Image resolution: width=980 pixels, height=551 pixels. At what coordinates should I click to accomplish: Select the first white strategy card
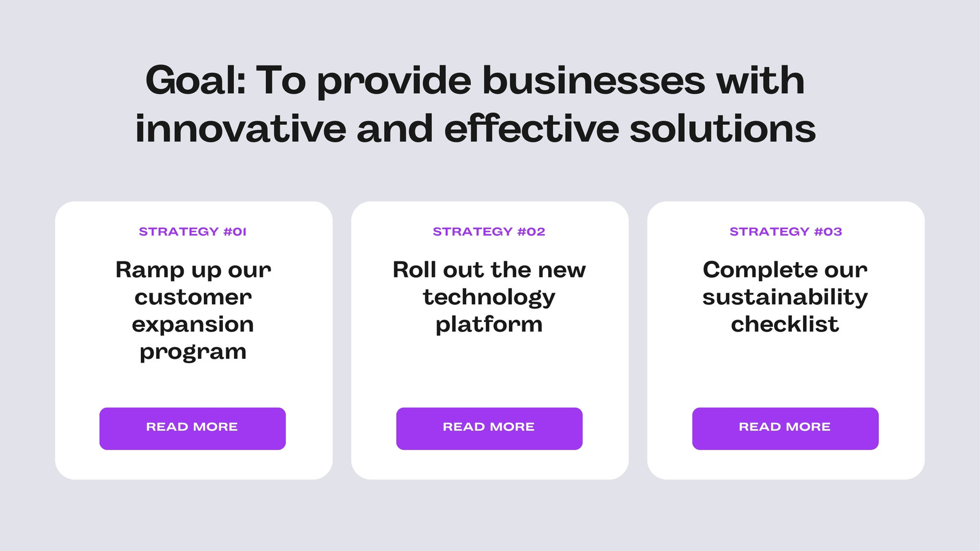(194, 340)
